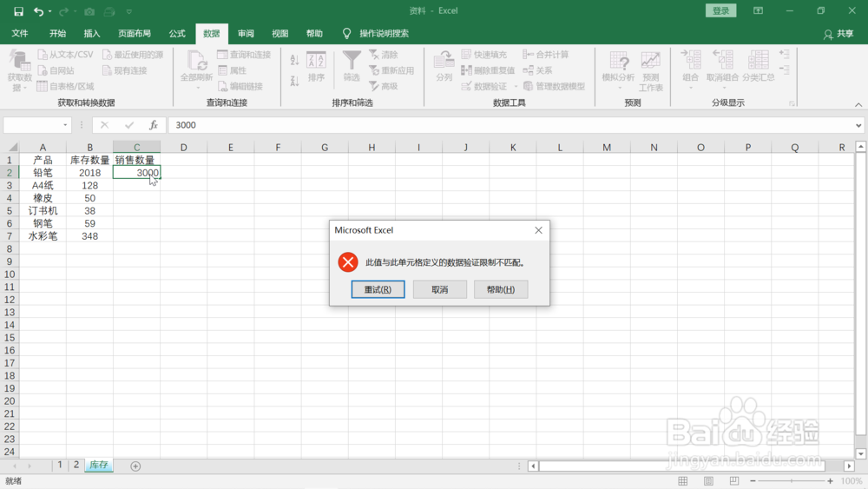Switch to the 开始 ribbon tab
Viewport: 868px width, 489px height.
click(x=57, y=33)
